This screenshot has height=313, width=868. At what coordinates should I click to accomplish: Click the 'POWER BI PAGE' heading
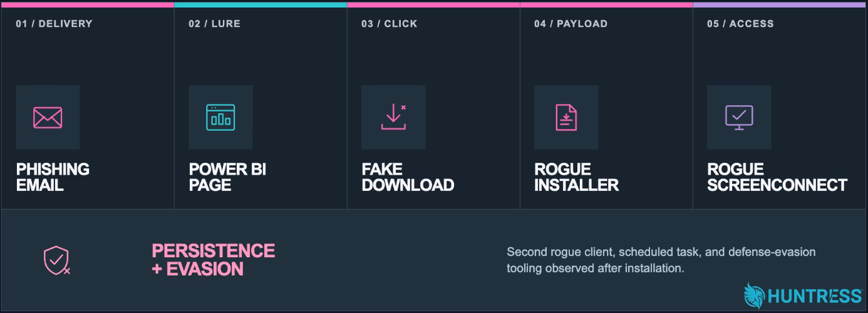click(x=227, y=177)
